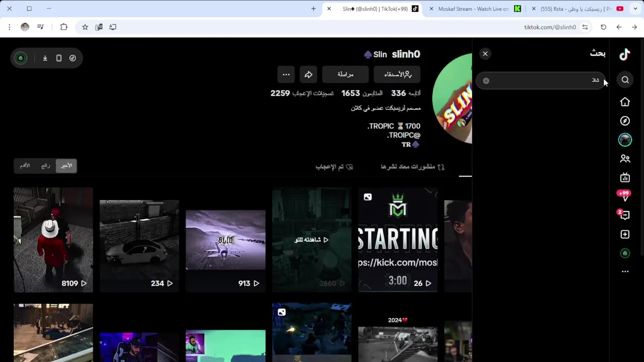Sort videos by Popular (رائج)
Screen dimensions: 644x362
click(46, 165)
